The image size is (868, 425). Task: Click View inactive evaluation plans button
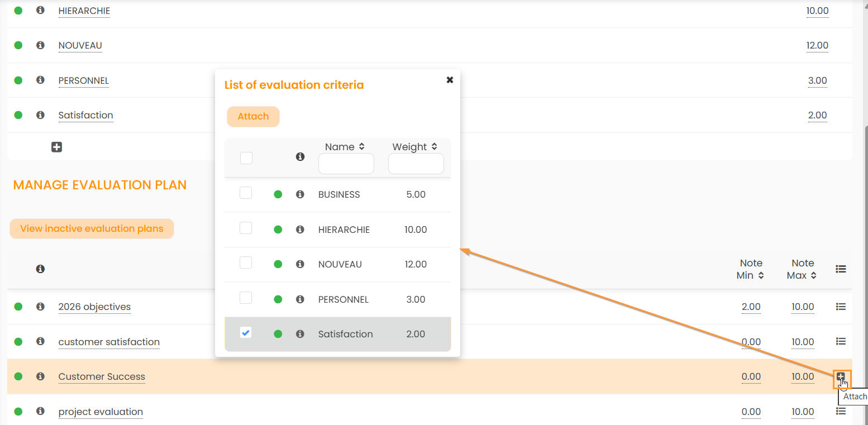click(92, 228)
